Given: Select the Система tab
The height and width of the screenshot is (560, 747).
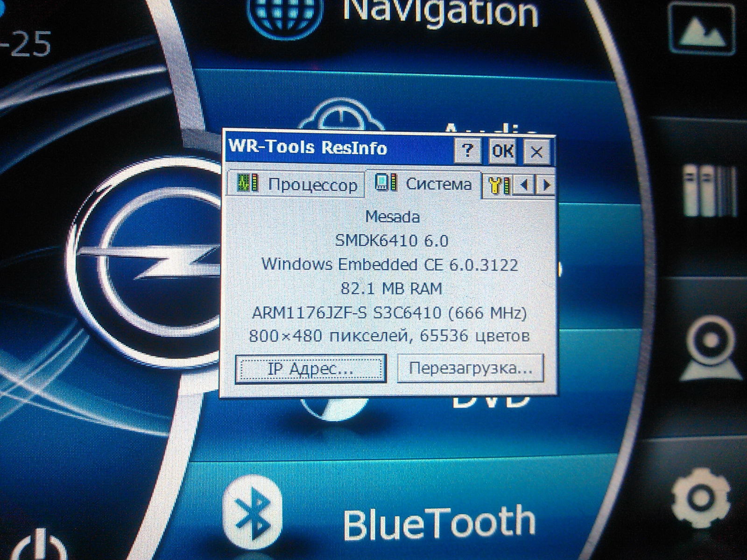Looking at the screenshot, I should (424, 183).
